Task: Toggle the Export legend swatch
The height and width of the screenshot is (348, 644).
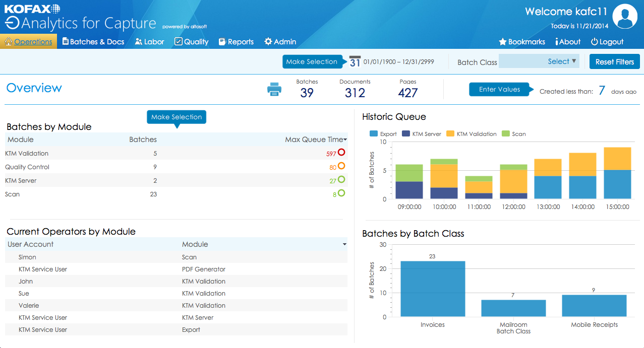Action: 374,134
